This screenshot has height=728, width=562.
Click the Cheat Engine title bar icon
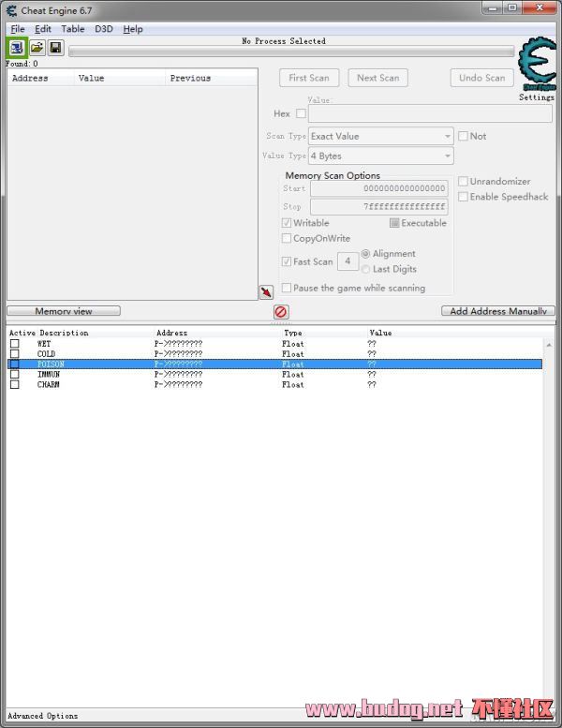coord(11,10)
